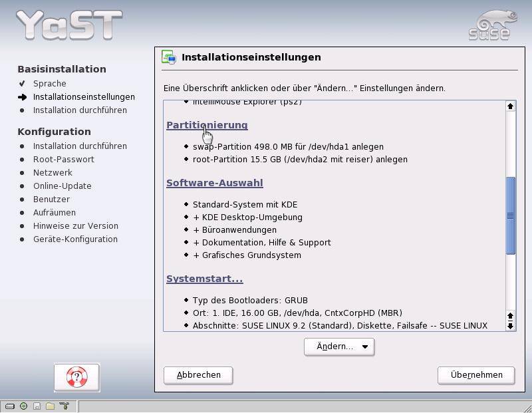Click the up arrow just above the scroll-down arrow
The height and width of the screenshot is (413, 532).
click(510, 317)
